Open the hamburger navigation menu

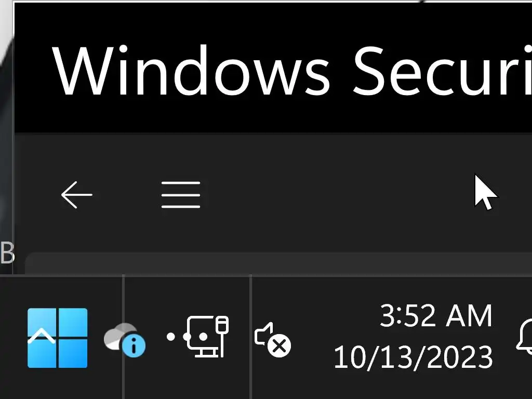point(181,195)
